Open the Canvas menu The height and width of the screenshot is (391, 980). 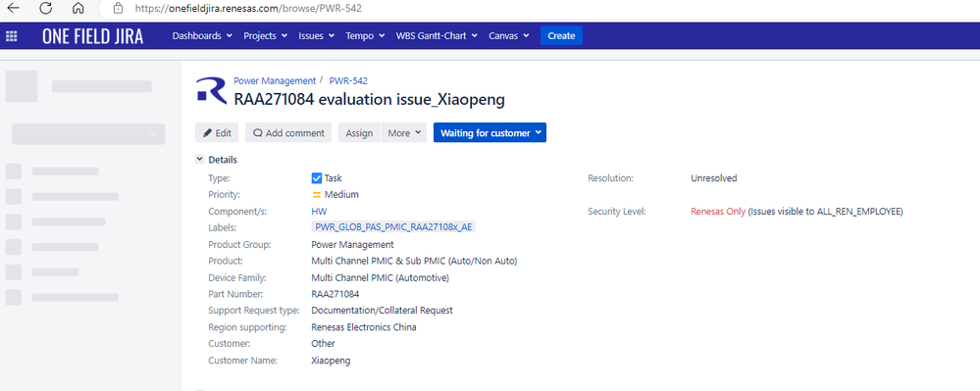pyautogui.click(x=509, y=35)
